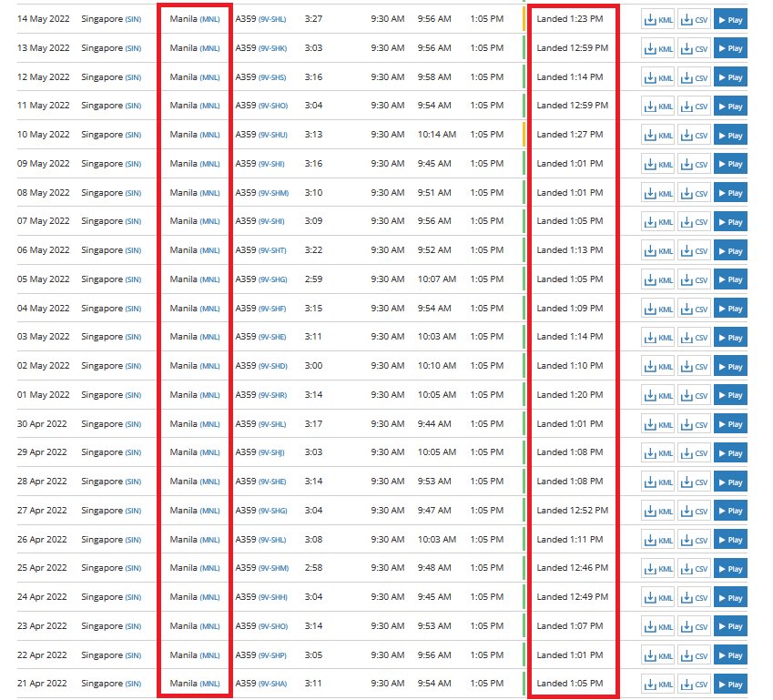The height and width of the screenshot is (700, 773).
Task: Select the 'Landed 1:27 PM' status text
Action: point(569,134)
